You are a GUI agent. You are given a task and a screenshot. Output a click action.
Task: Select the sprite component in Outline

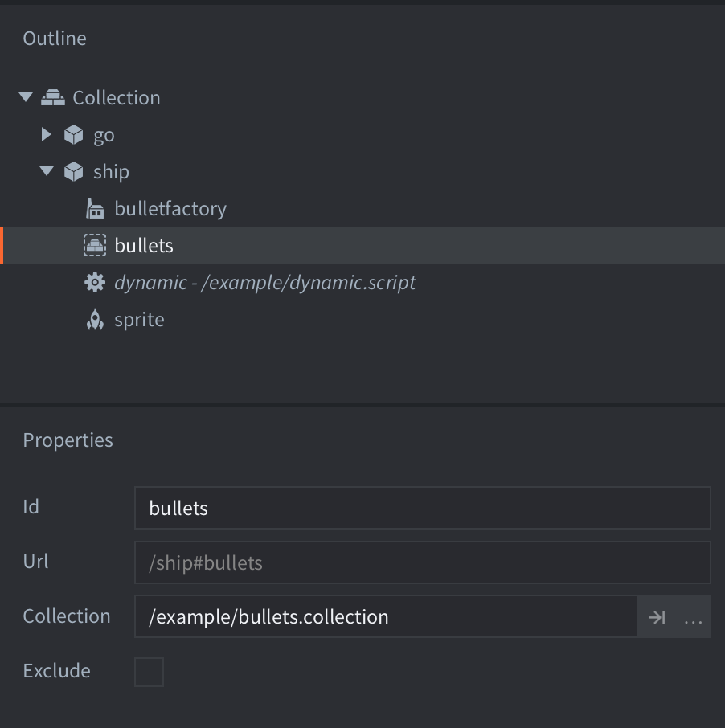coord(139,320)
